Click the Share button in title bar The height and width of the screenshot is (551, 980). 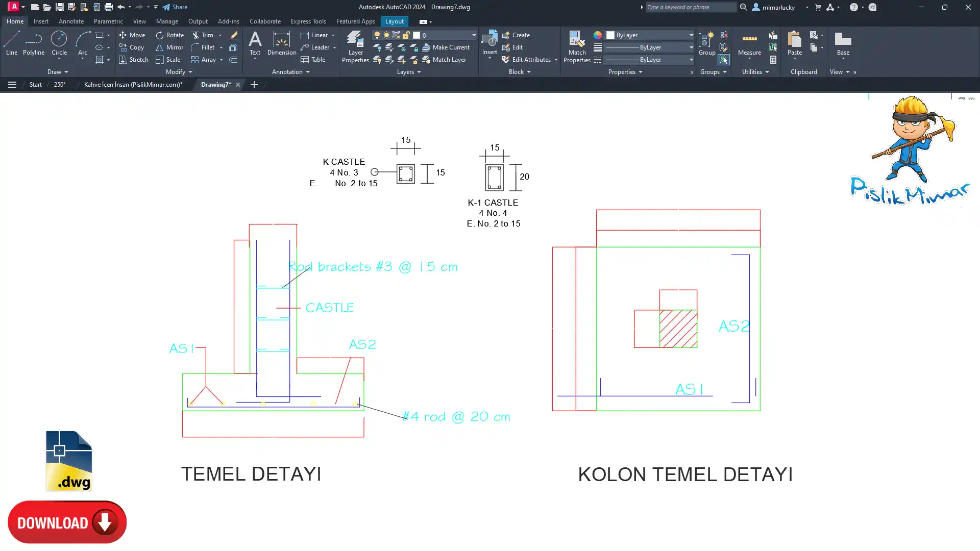click(175, 7)
